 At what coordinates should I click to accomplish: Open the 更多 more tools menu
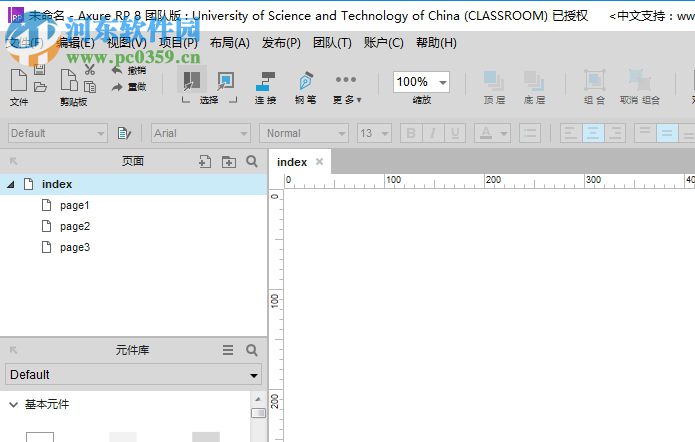tap(347, 88)
